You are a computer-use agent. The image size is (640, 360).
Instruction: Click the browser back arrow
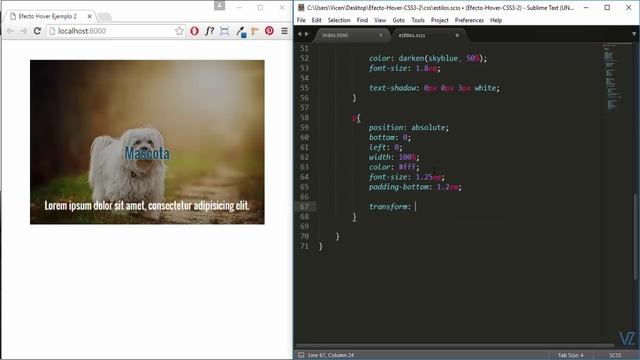(x=11, y=31)
